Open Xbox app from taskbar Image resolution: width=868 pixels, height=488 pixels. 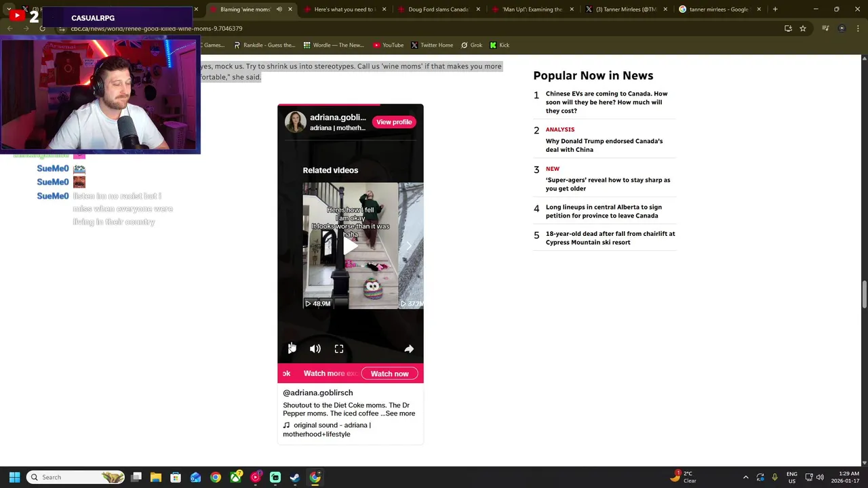coord(235,477)
